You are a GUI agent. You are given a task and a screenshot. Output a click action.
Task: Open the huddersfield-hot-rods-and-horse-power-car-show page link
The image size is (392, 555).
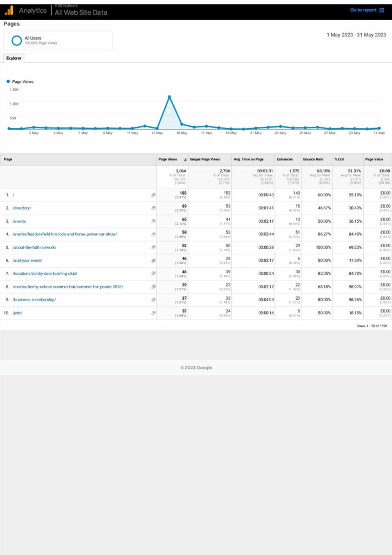64,234
